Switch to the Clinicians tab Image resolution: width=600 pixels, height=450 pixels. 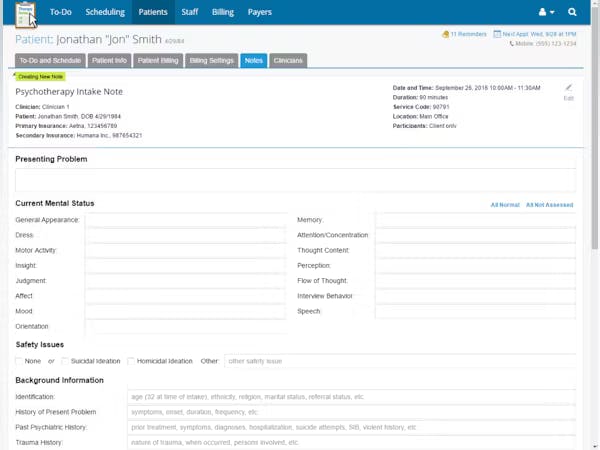(288, 60)
